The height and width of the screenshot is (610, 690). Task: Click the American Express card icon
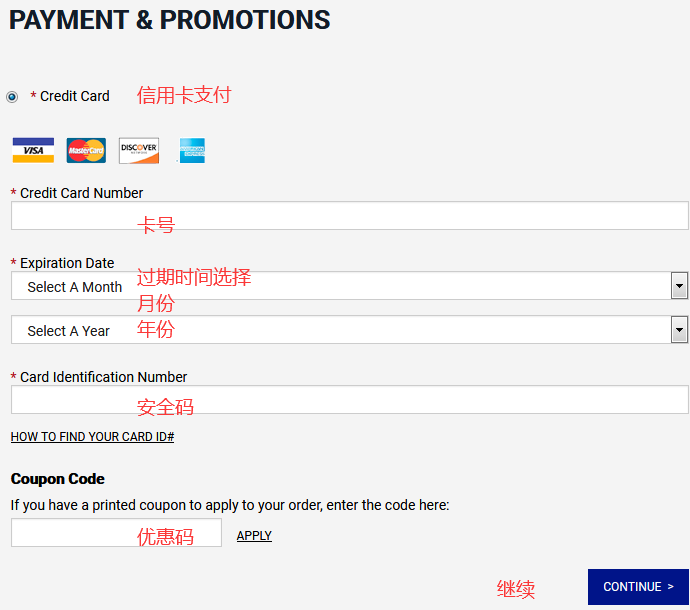point(192,151)
